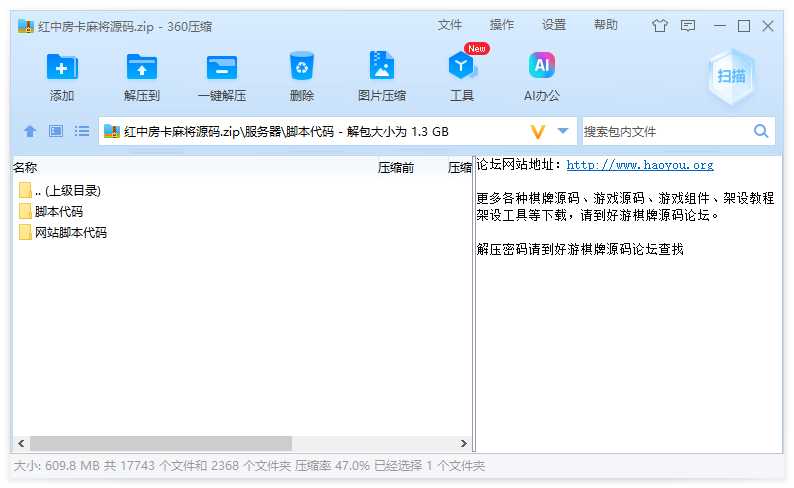This screenshot has height=488, width=794.
Task: Click the horizontal scrollbar thumb
Action: pyautogui.click(x=161, y=443)
